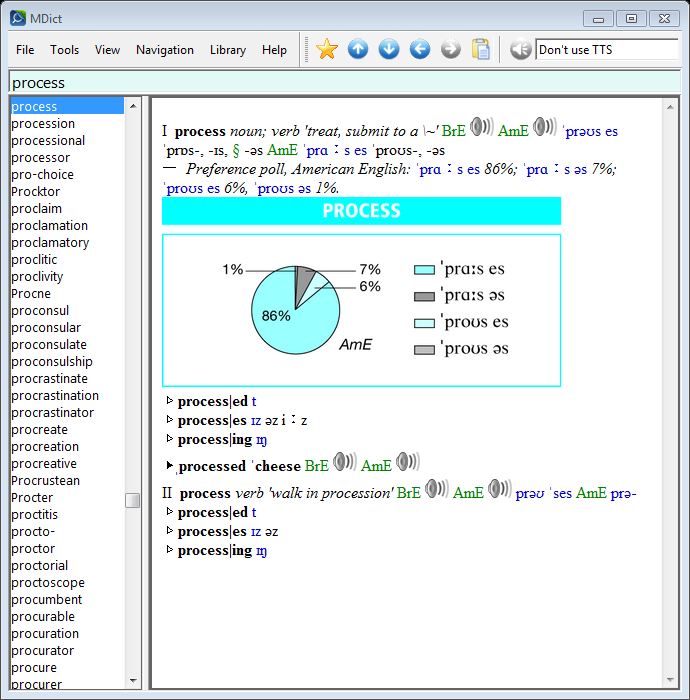Expand the first 'process|ed' triangle under the chart
Screen dimensions: 690x700
(x=169, y=401)
